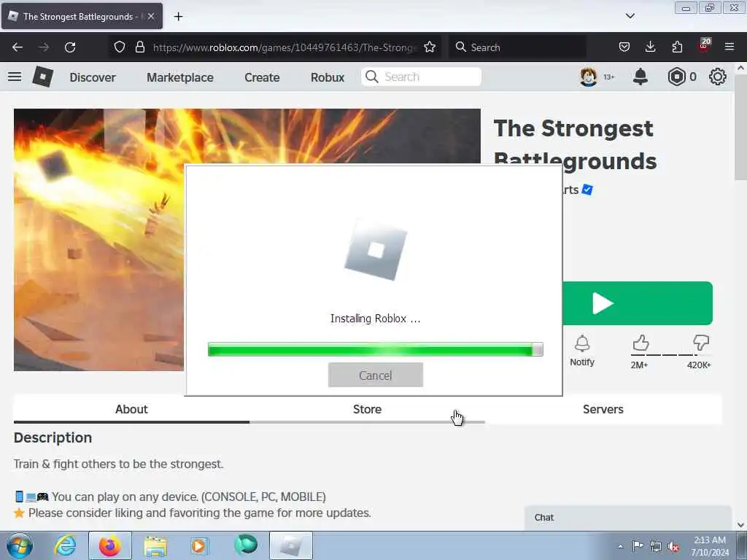Open the network tray icon

(656, 547)
